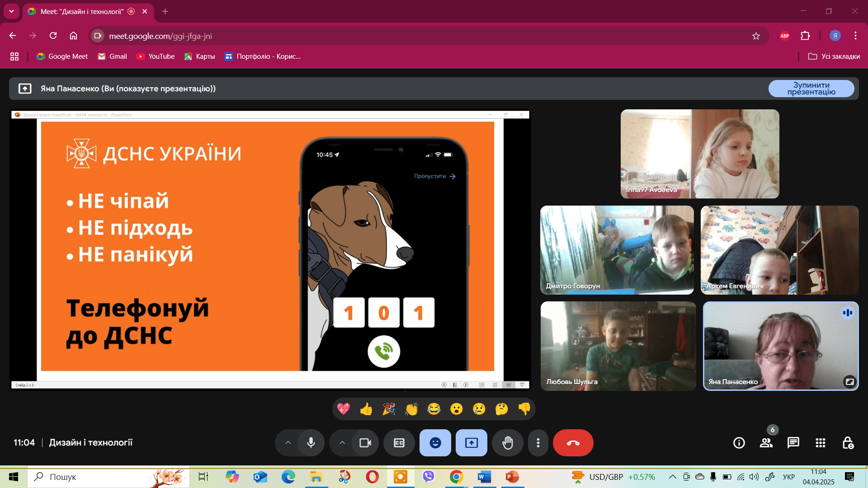The width and height of the screenshot is (868, 488).
Task: Minimize Яна Панасенко self-view tile icon
Action: pyautogui.click(x=850, y=382)
